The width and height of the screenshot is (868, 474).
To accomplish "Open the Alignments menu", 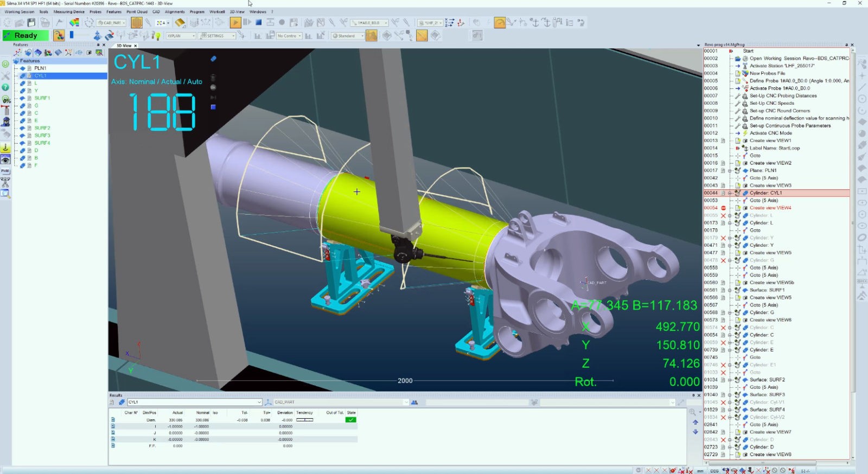I will (175, 11).
